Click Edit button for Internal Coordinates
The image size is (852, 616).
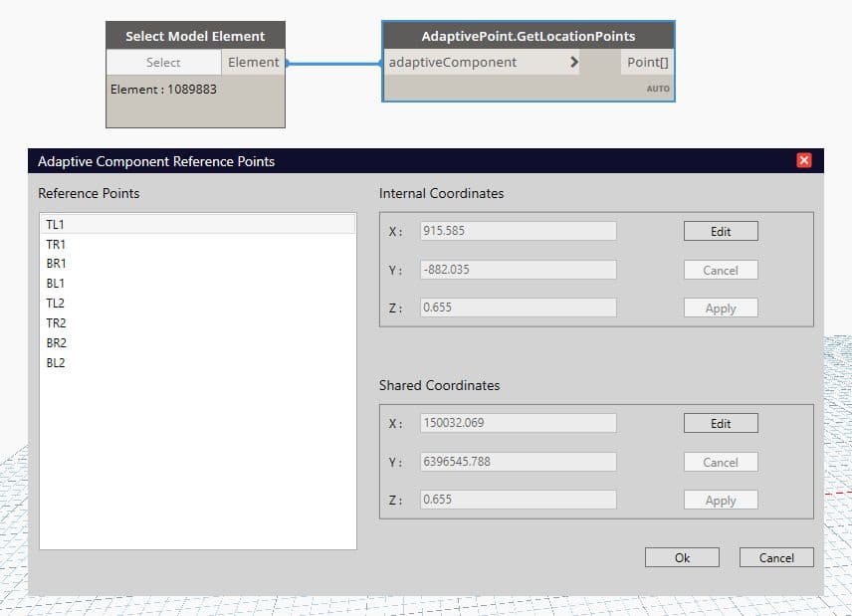pyautogui.click(x=721, y=231)
